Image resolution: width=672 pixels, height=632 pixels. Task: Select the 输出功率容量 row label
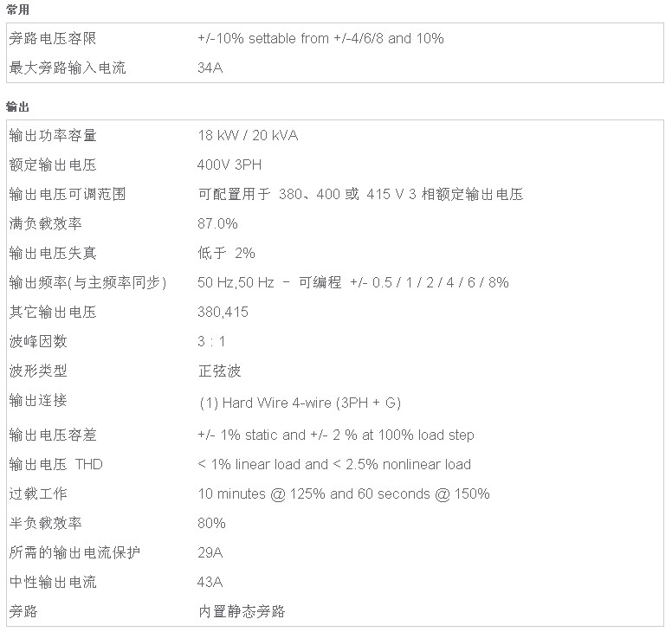click(x=53, y=135)
